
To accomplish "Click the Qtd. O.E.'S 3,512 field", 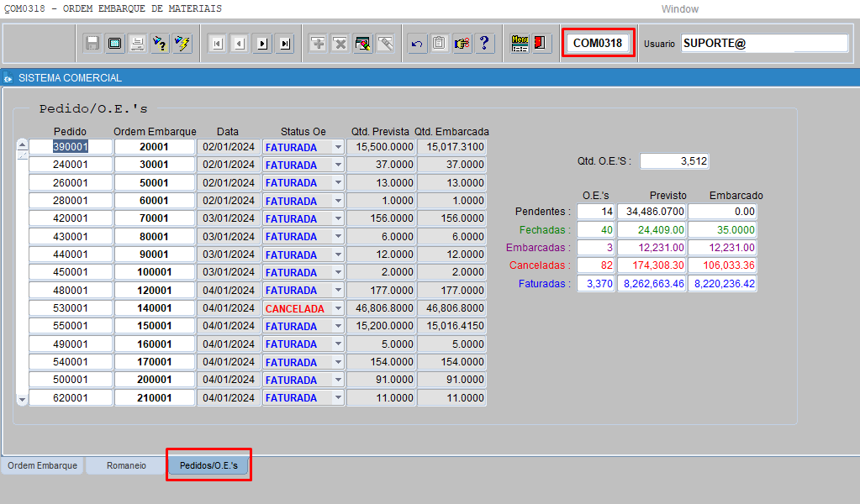I will click(x=674, y=161).
